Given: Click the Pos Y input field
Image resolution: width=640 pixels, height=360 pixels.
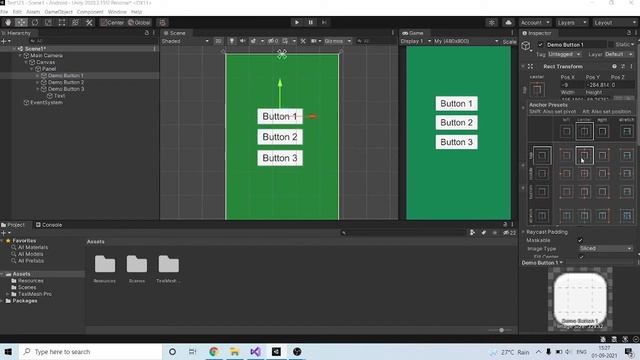Looking at the screenshot, I should tap(598, 85).
